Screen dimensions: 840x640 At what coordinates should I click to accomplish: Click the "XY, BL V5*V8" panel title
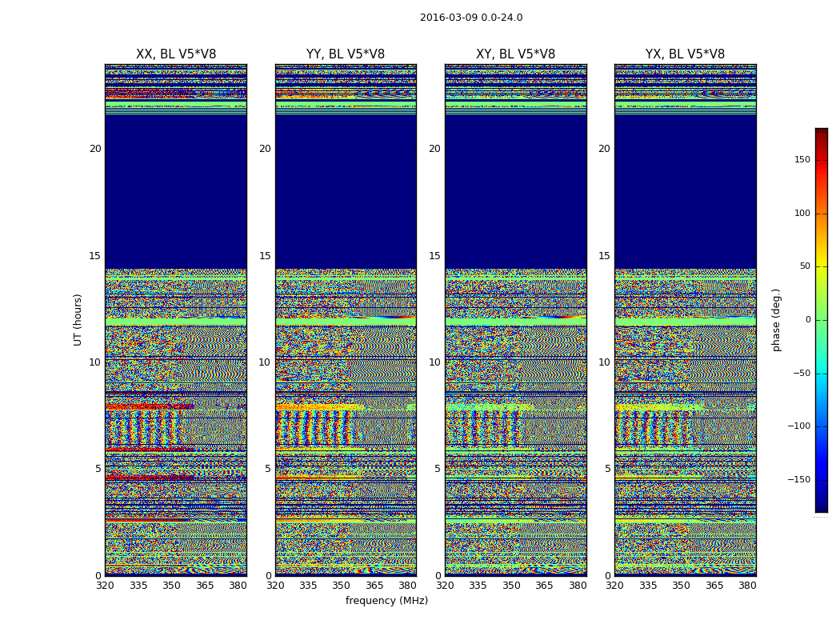click(515, 54)
